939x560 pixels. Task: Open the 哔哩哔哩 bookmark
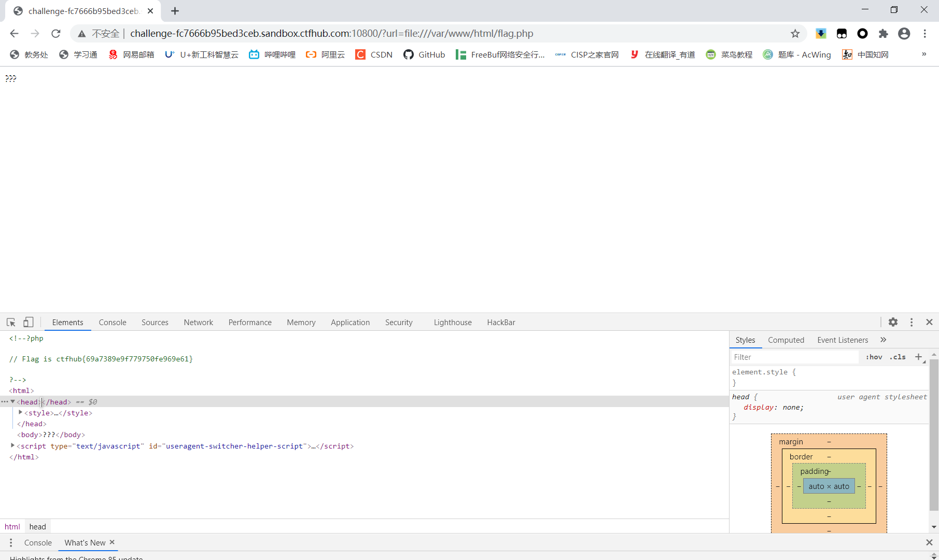[x=272, y=54]
